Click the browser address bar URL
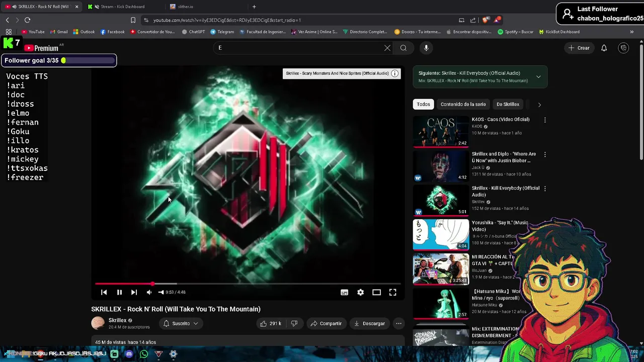644x362 pixels. click(227, 20)
